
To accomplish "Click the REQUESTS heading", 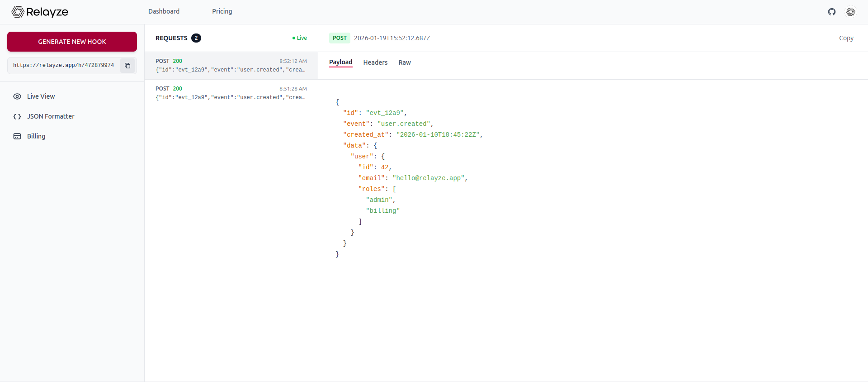I will (171, 38).
